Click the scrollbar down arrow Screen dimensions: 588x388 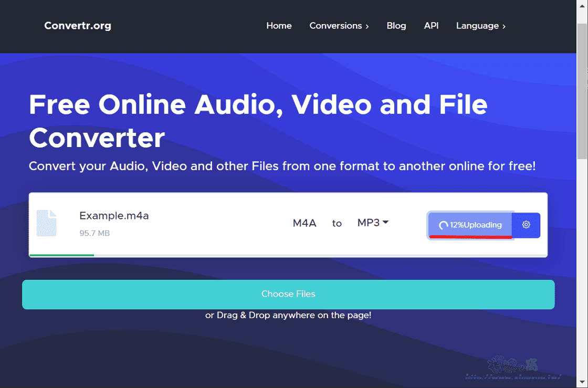pyautogui.click(x=583, y=383)
